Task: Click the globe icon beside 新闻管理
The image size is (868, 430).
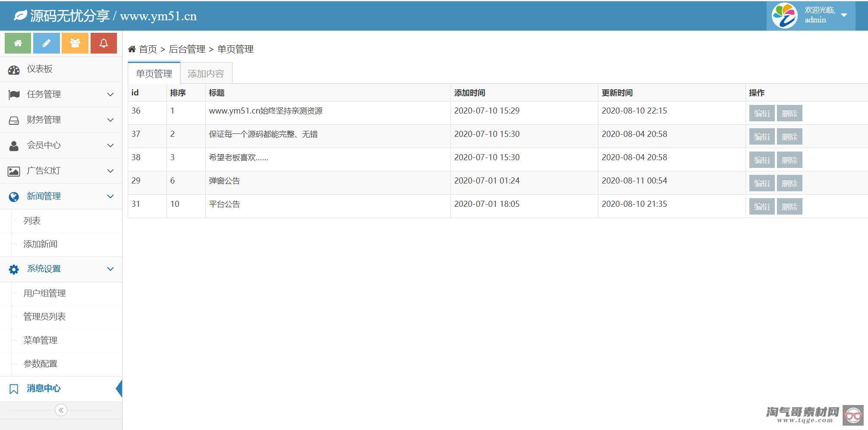Action: (14, 196)
